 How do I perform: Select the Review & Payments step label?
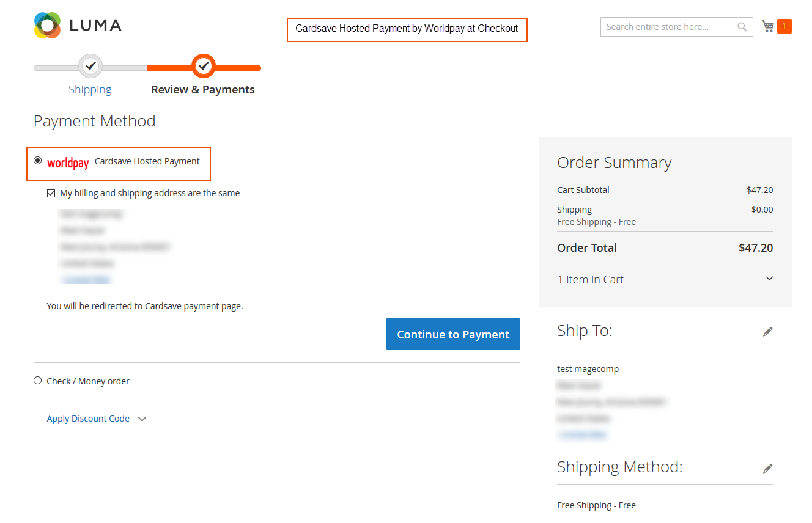tap(203, 89)
